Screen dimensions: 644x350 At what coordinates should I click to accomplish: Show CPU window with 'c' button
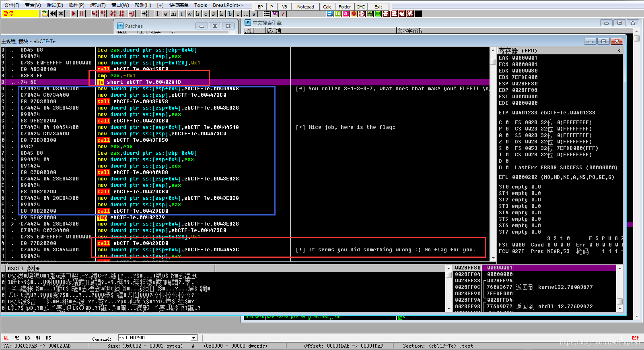[x=206, y=14]
